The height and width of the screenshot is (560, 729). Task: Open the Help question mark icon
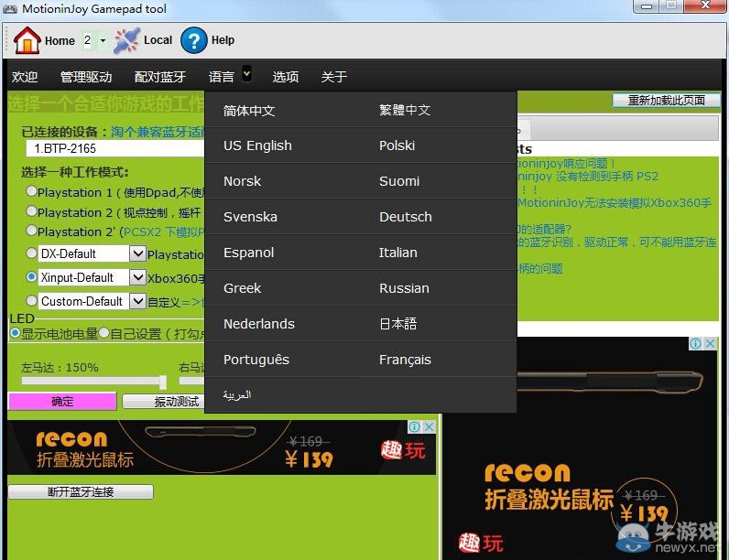[193, 40]
